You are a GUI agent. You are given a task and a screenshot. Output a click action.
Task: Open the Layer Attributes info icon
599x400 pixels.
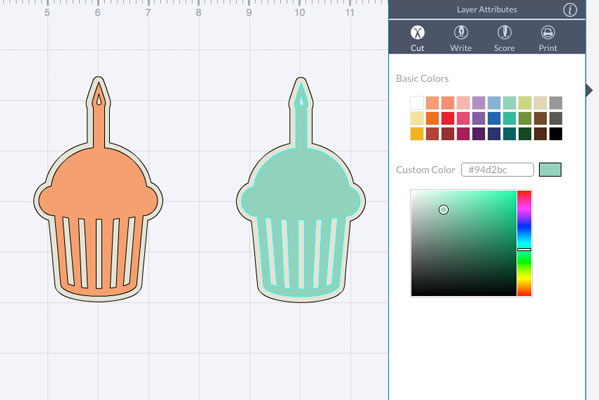coord(570,10)
